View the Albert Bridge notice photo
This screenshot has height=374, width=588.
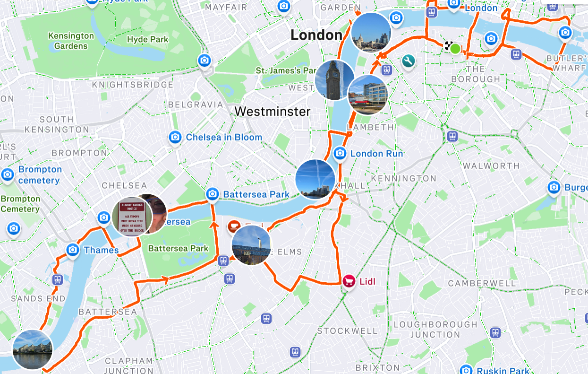[132, 216]
